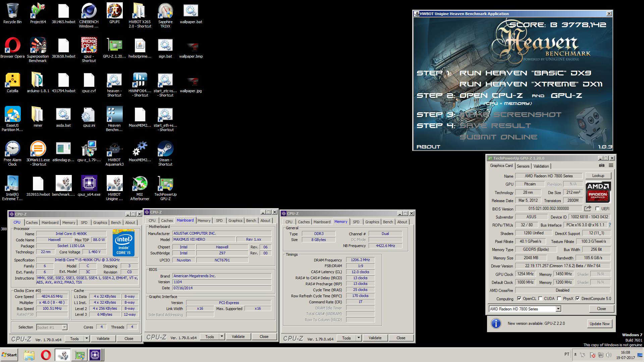Switch to Bench tab in CPU-Z Memory window
The image size is (644, 362).
388,222
